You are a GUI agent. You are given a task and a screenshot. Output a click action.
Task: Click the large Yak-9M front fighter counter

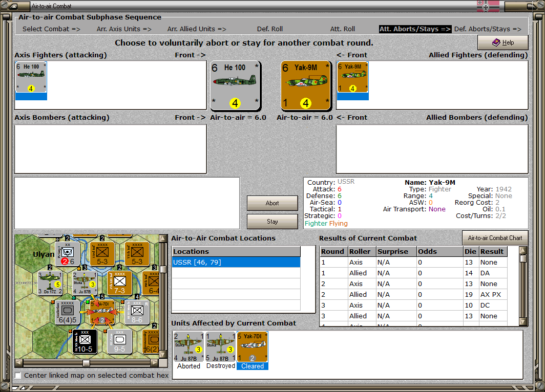[306, 85]
